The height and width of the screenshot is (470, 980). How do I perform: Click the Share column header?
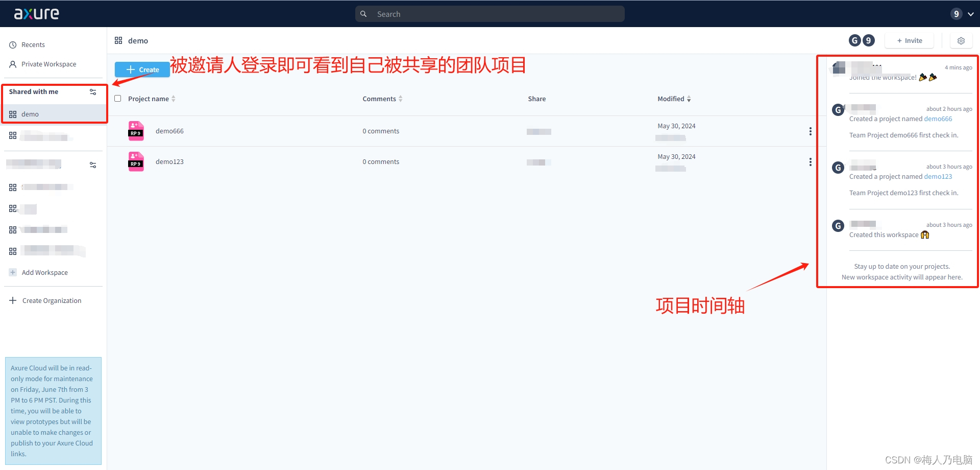[537, 99]
